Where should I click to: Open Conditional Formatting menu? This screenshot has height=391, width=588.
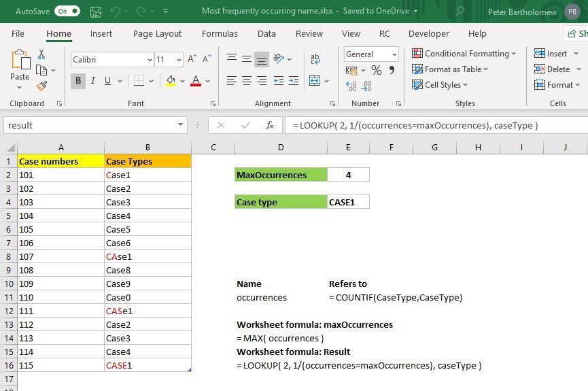[464, 54]
